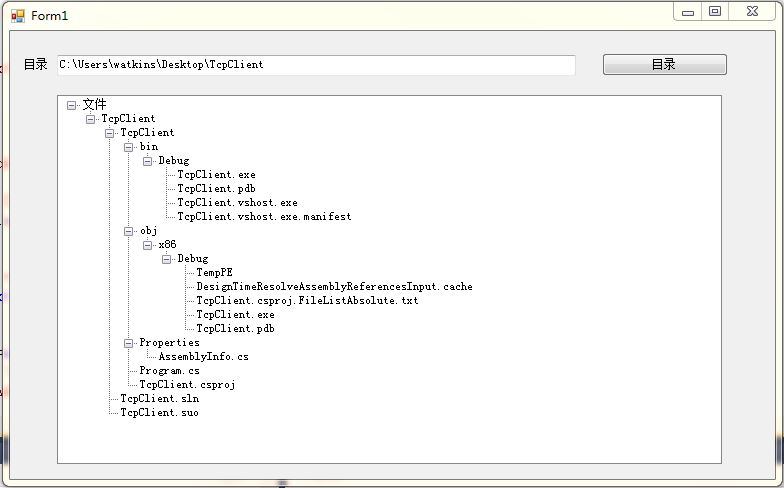Select TcpClient.exe under obj x86 Debug
This screenshot has height=488, width=784.
pyautogui.click(x=236, y=314)
